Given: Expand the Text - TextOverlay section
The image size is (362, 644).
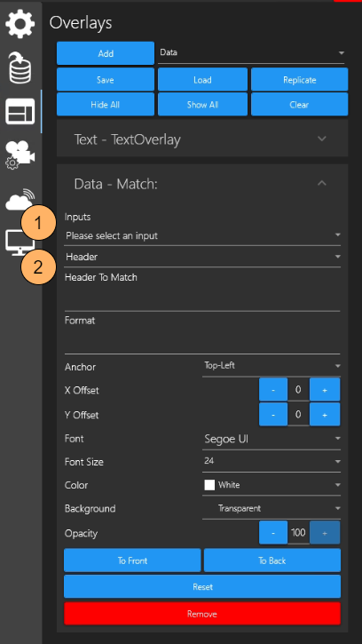Looking at the screenshot, I should coord(202,139).
